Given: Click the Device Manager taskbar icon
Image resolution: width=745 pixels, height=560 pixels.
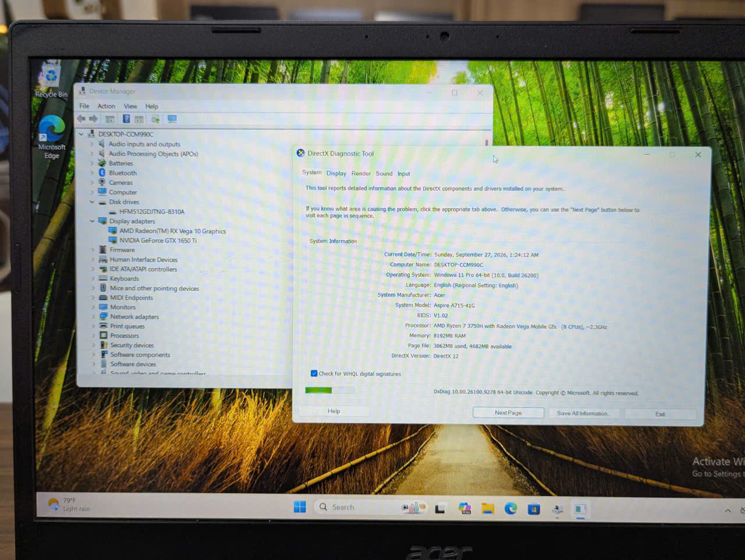Looking at the screenshot, I should (x=557, y=510).
